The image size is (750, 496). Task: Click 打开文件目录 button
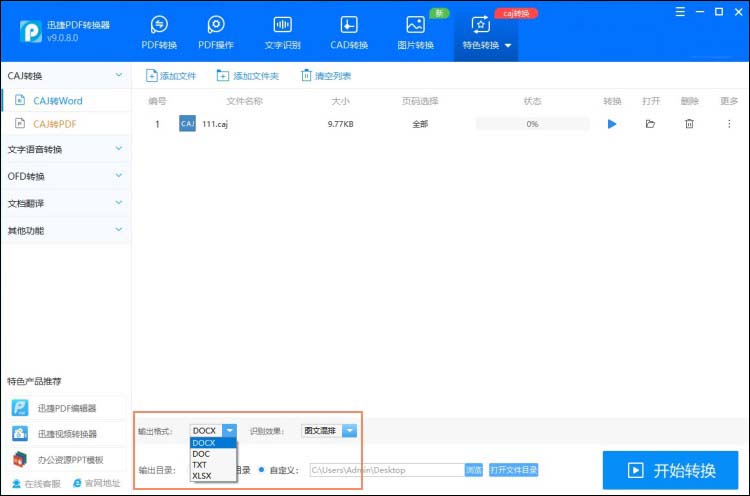pos(513,470)
